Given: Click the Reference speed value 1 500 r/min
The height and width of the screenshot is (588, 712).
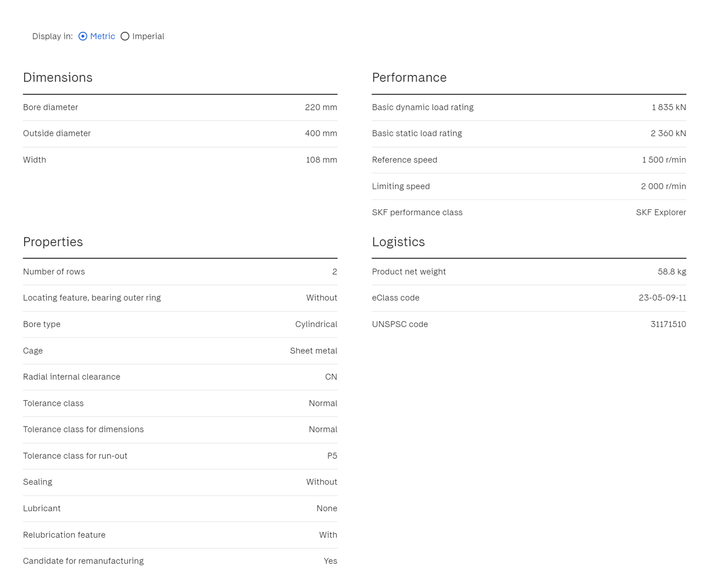Looking at the screenshot, I should (x=664, y=160).
